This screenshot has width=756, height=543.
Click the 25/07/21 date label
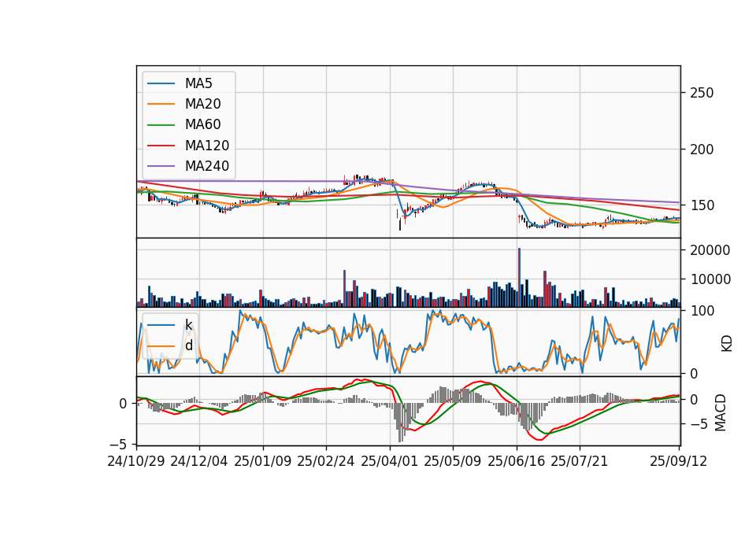[x=580, y=461]
